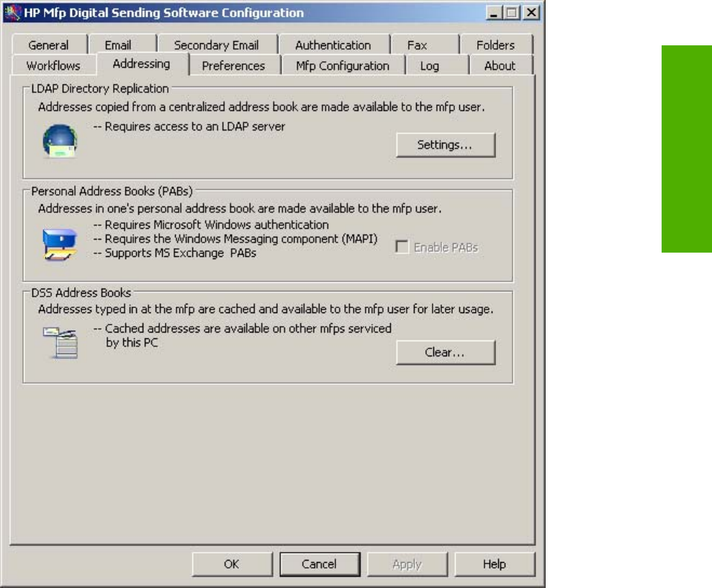Switch to the General tab
The image size is (712, 588).
point(48,45)
